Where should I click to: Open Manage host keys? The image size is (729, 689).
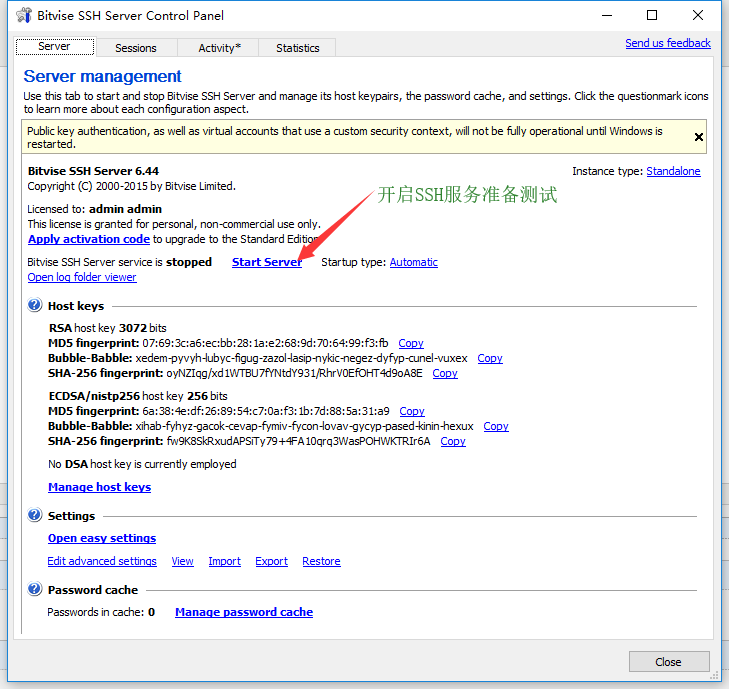(99, 487)
